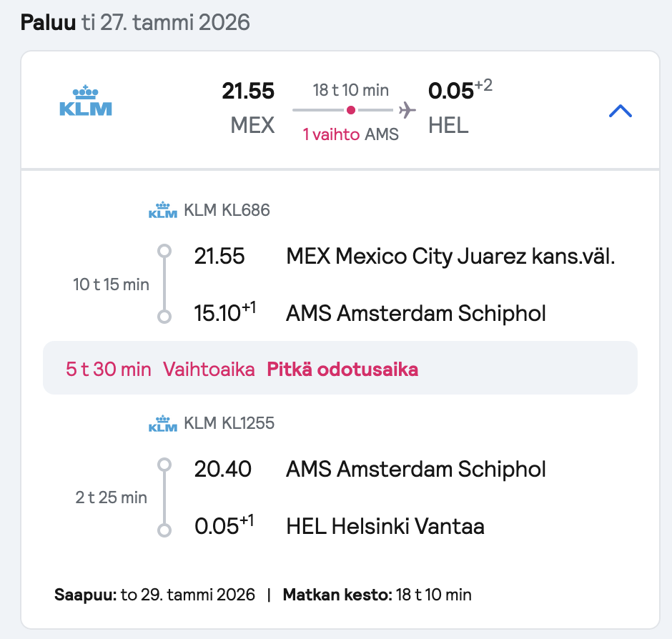The width and height of the screenshot is (672, 639).
Task: Click the pink stopover dot on the route line
Action: pyautogui.click(x=351, y=110)
